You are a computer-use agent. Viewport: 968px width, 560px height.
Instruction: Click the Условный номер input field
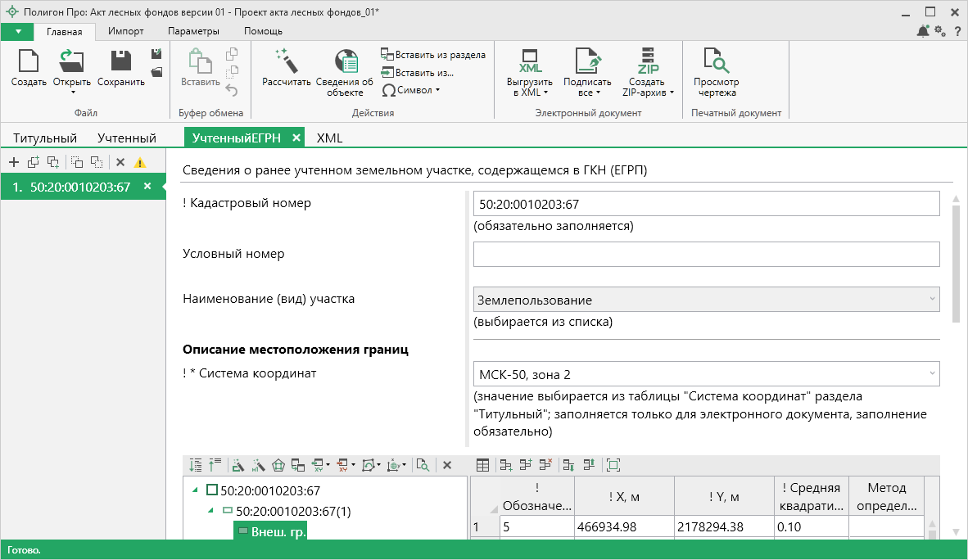click(706, 255)
